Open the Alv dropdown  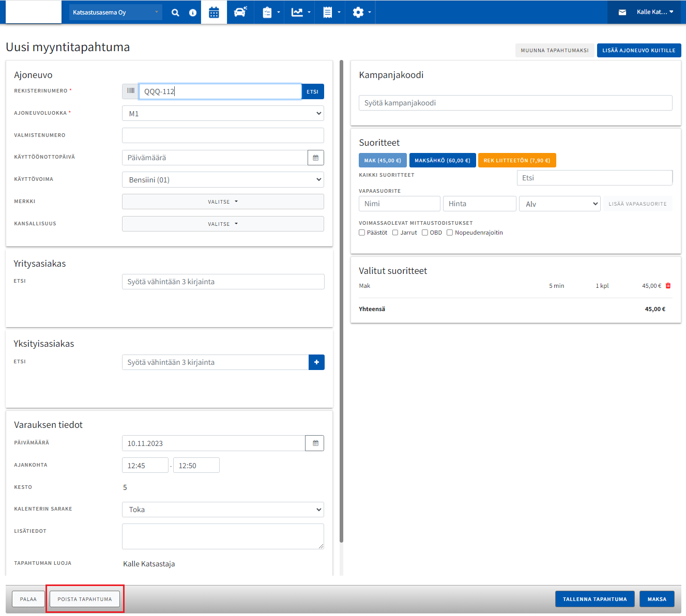(x=560, y=204)
